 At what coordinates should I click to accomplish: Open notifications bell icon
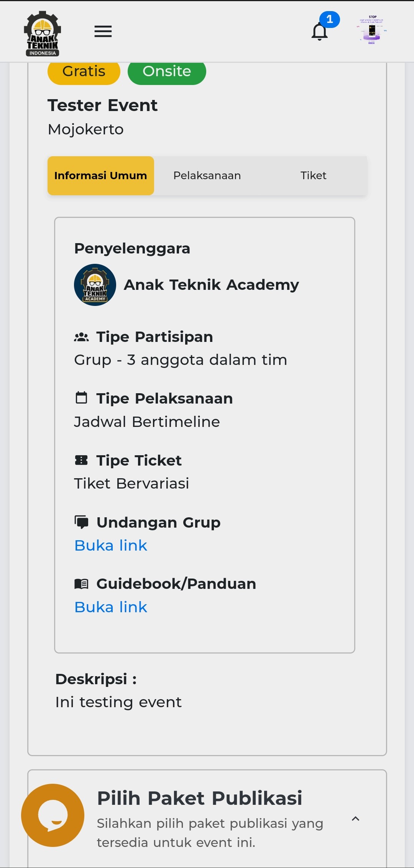(320, 31)
